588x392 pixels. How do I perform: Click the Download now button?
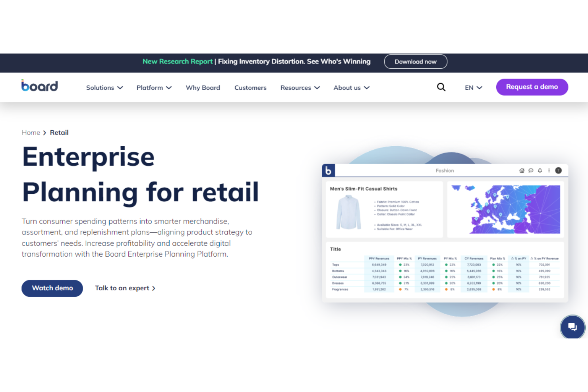coord(416,62)
